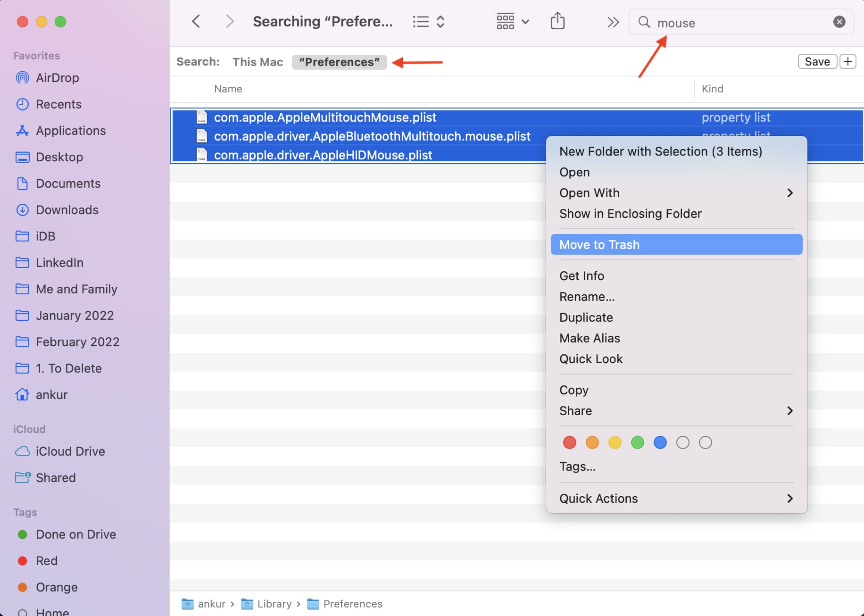This screenshot has height=616, width=864.
Task: Choose New Folder with Selection (3 Items)
Action: coord(676,151)
